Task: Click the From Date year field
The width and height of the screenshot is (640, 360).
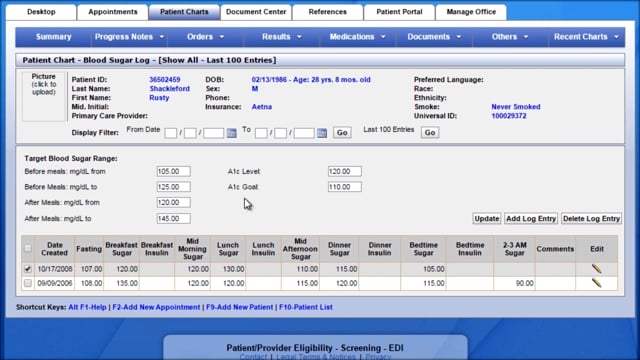Action: tap(213, 133)
